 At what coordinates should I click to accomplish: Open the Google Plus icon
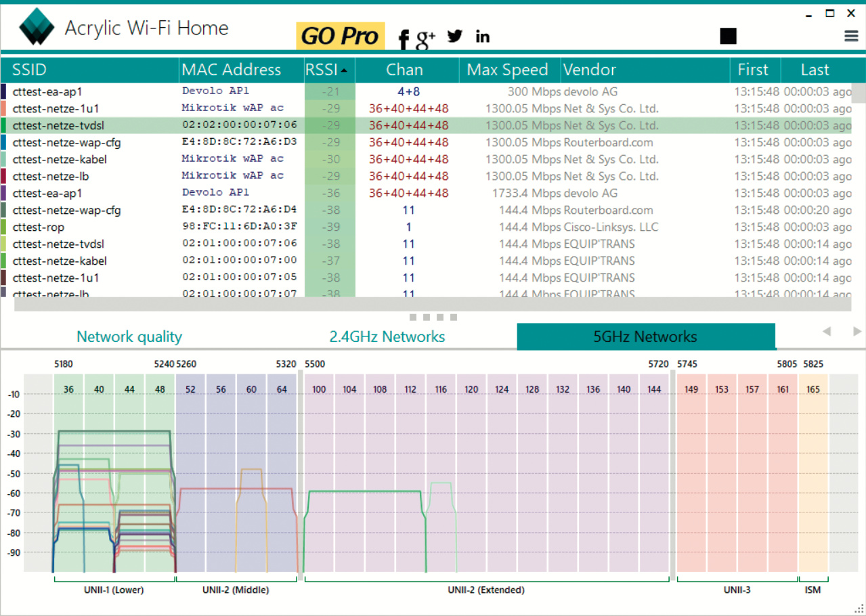426,39
